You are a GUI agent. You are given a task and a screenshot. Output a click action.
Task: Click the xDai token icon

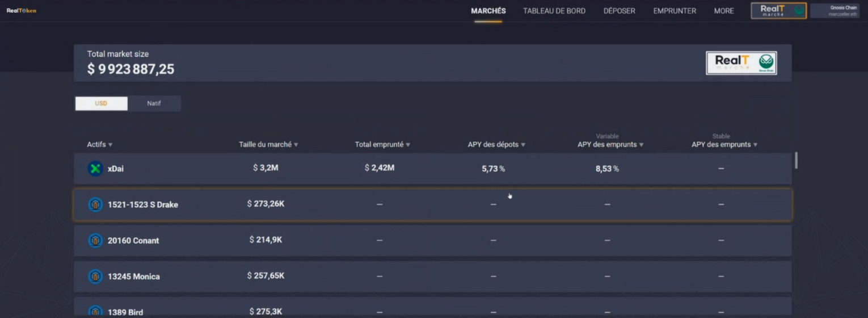click(x=95, y=169)
